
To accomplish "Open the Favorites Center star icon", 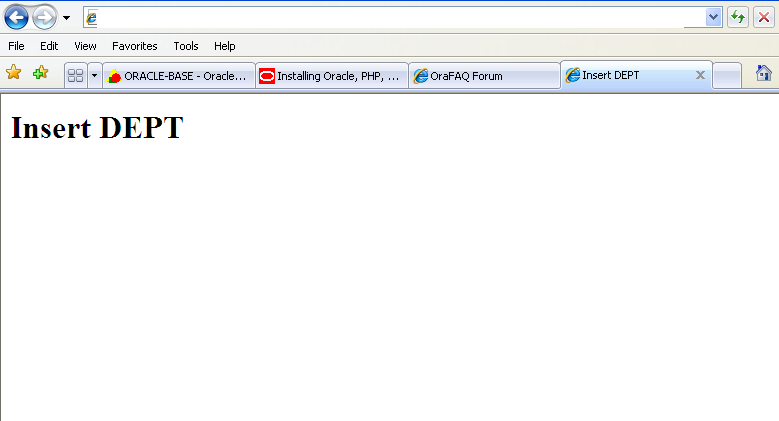I will (14, 73).
